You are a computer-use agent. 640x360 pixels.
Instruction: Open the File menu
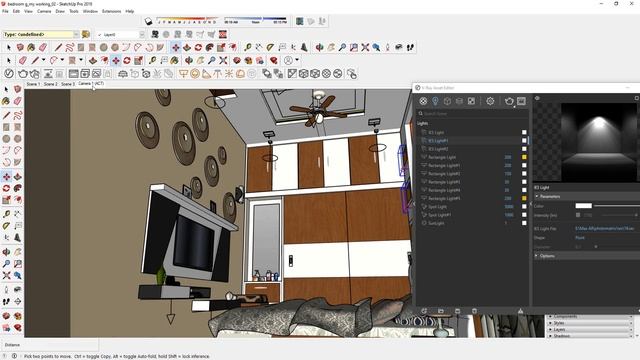5,11
